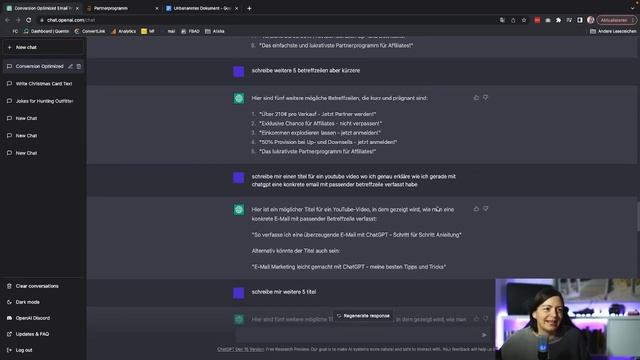Screen dimensions: 640x360
Task: Switch theme with the Dark mode entry
Action: coord(43,302)
